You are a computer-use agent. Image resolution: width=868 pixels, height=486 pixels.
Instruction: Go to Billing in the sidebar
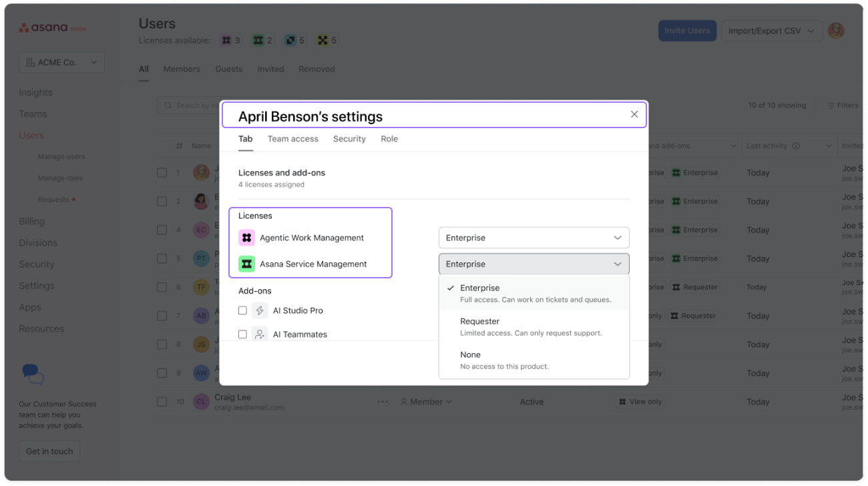[x=31, y=222]
